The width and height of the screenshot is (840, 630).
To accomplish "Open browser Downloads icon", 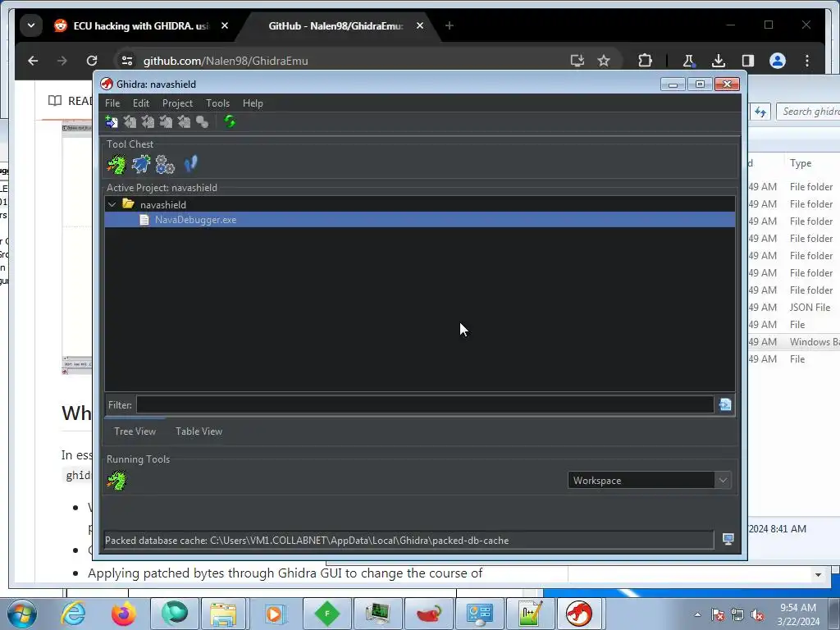I will coord(719,61).
